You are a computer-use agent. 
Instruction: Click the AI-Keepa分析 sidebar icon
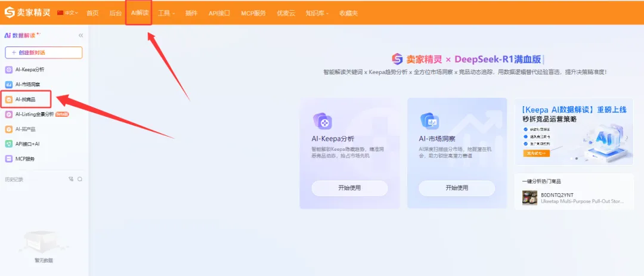(x=8, y=70)
